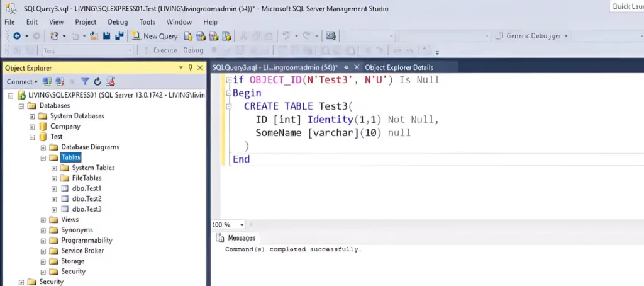The image size is (644, 286).
Task: Open Activity Monitor icon in Object Explorer toolbar
Action: pyautogui.click(x=110, y=81)
